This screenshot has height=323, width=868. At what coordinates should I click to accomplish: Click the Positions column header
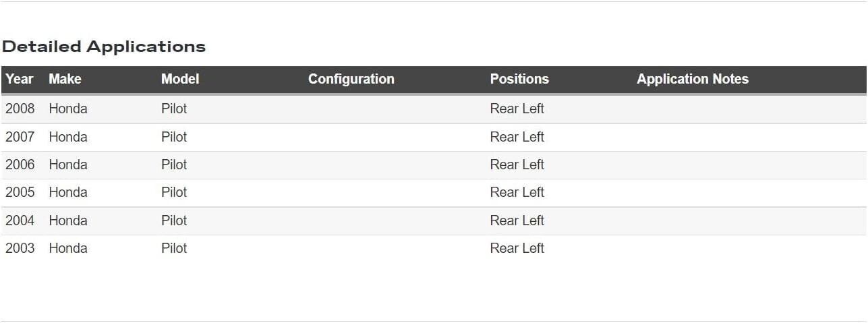point(519,79)
